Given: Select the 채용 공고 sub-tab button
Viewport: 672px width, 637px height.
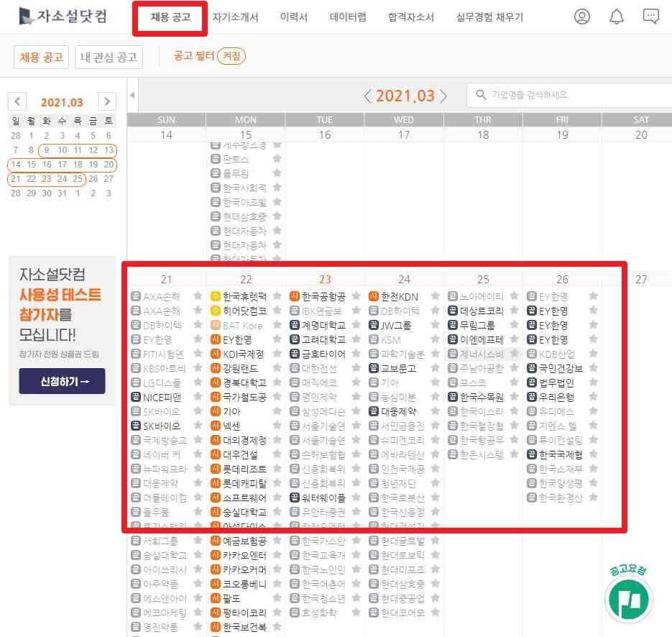Looking at the screenshot, I should [41, 57].
